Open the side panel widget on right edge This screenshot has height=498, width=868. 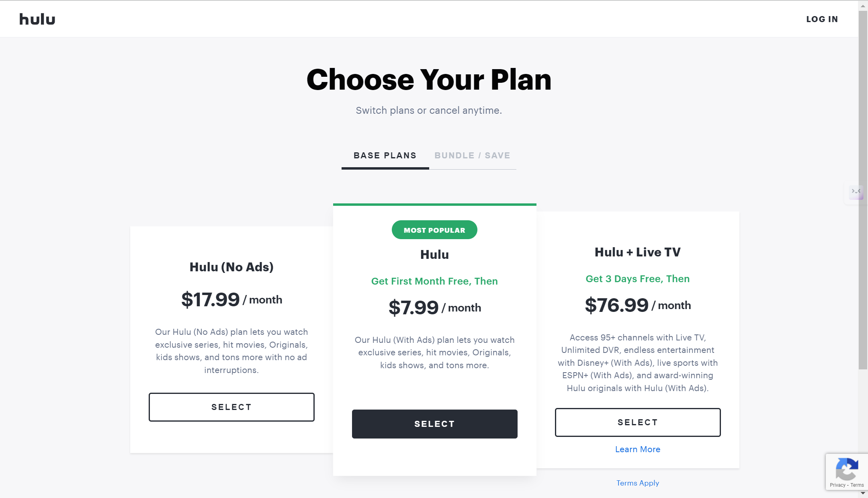856,193
